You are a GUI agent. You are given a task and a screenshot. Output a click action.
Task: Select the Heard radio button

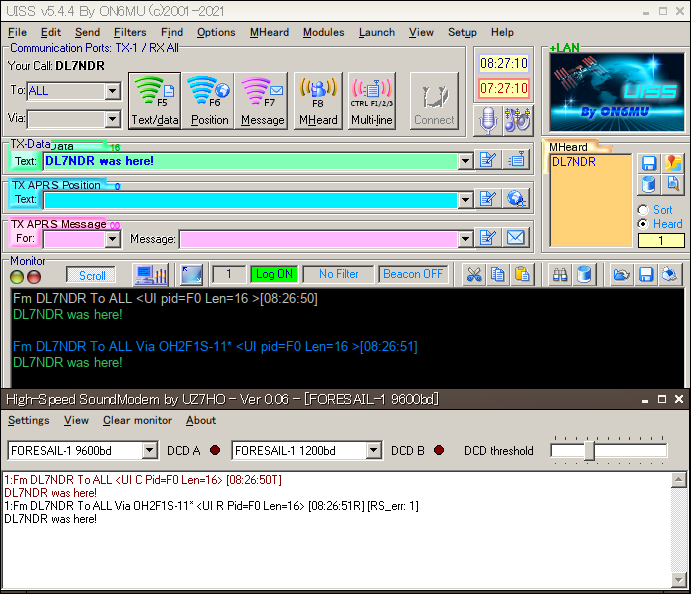(642, 224)
